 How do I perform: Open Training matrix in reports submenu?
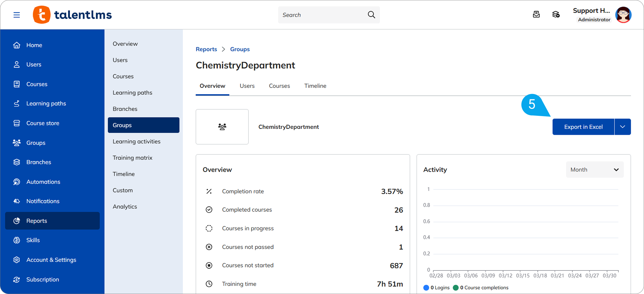(x=132, y=158)
